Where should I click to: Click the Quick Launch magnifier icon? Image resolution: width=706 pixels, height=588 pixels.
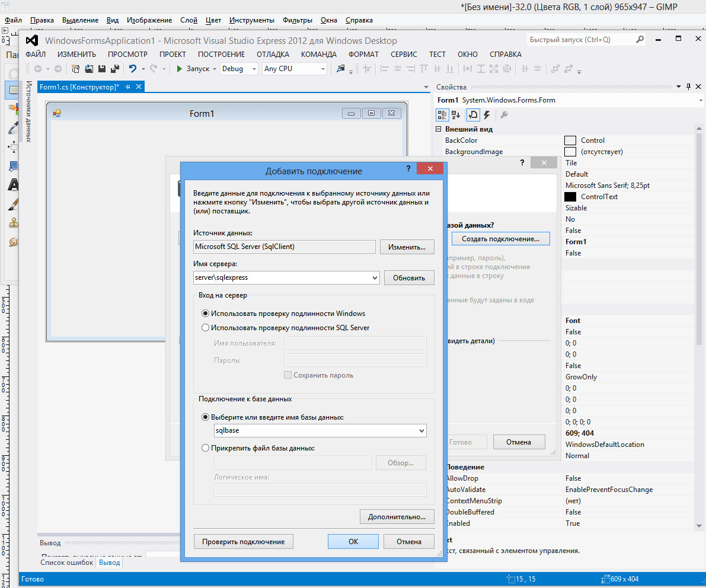point(640,40)
